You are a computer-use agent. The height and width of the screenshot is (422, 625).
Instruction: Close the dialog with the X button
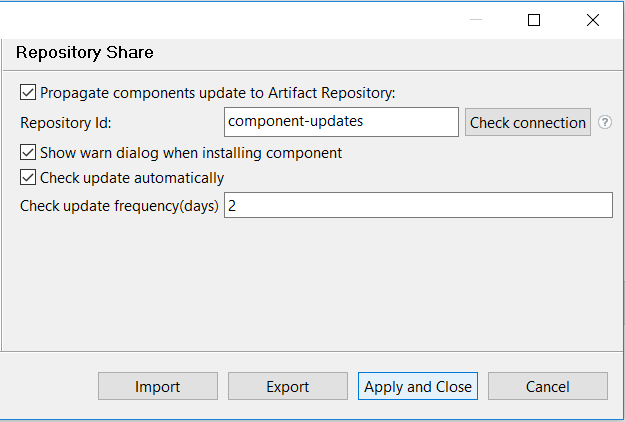pos(593,20)
